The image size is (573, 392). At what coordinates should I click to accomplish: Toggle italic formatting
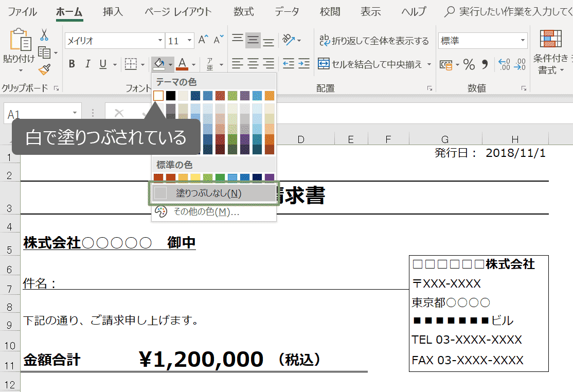pos(87,64)
